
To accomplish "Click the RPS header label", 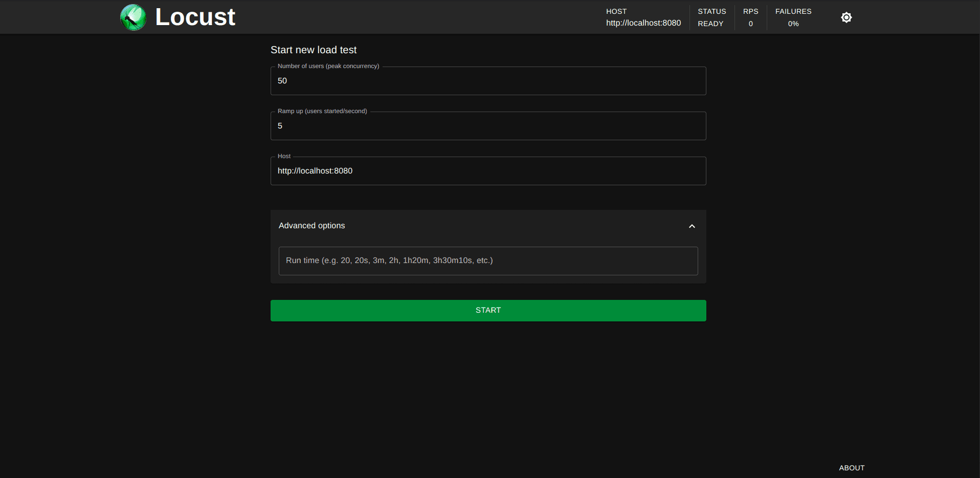I will point(750,11).
